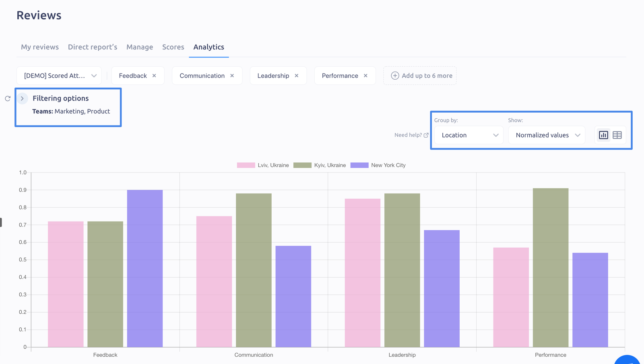This screenshot has width=644, height=364.
Task: Toggle the New York City legend swatch
Action: (x=359, y=165)
